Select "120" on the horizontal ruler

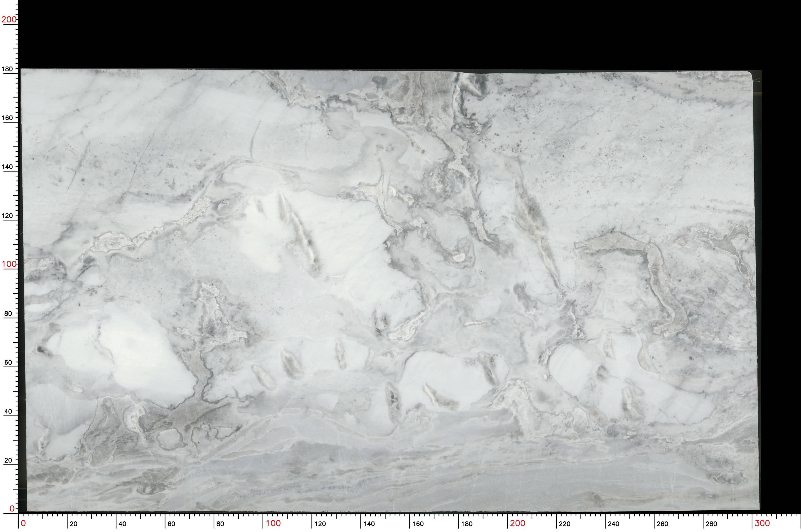(x=320, y=524)
